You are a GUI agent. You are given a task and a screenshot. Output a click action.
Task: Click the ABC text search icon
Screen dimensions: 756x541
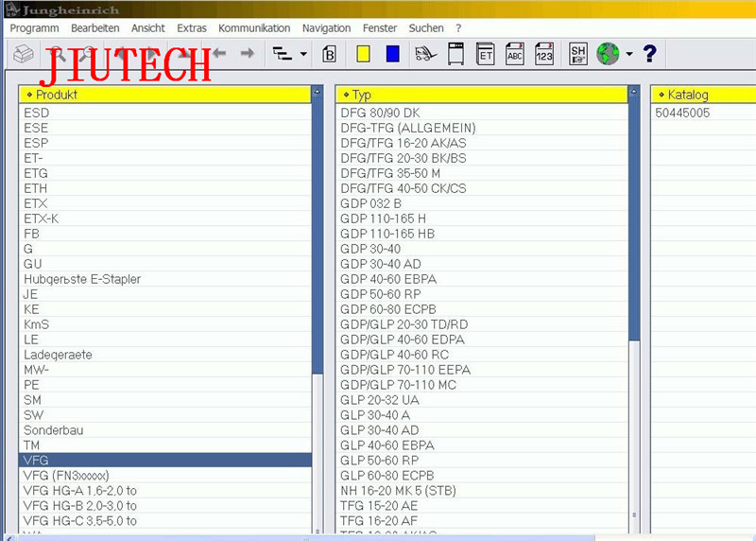pyautogui.click(x=514, y=54)
